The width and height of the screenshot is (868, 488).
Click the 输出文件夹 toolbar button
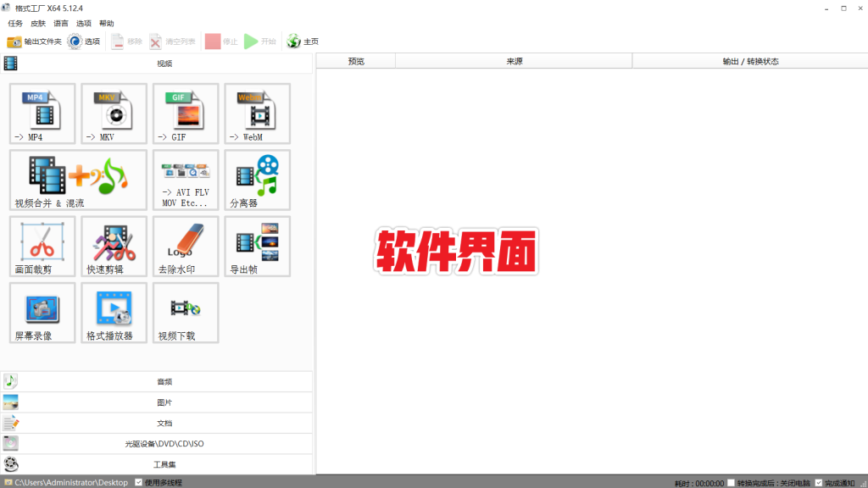point(35,42)
